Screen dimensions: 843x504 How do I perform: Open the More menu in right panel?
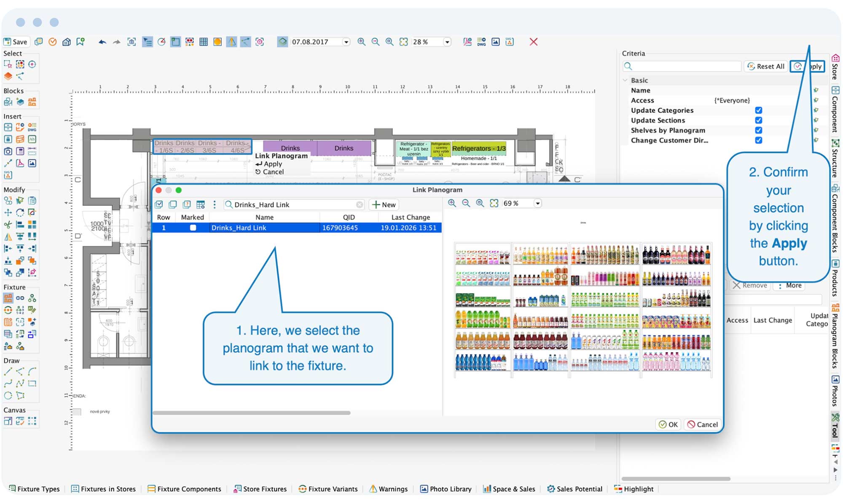click(x=789, y=286)
